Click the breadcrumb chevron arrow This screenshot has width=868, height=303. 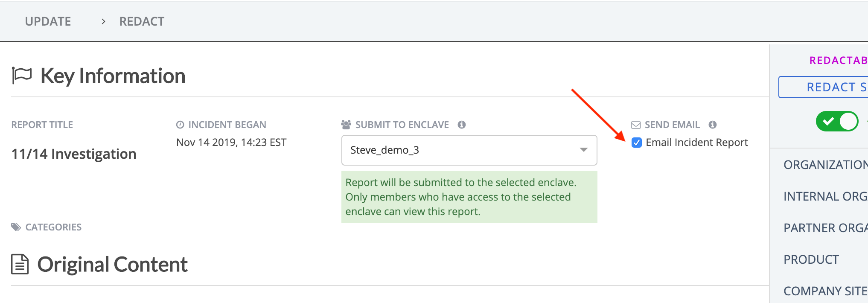pos(103,21)
